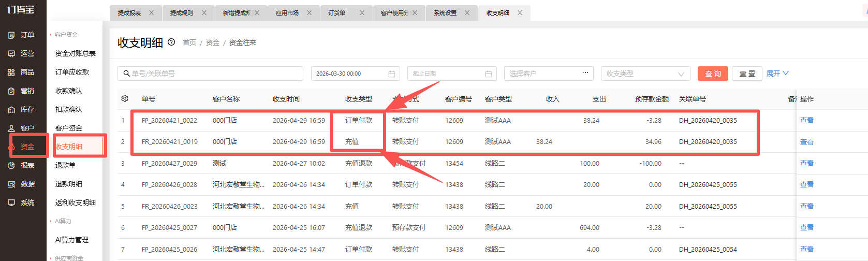Open AI算力管理 in the submenu
Image resolution: width=868 pixels, height=261 pixels.
[72, 240]
